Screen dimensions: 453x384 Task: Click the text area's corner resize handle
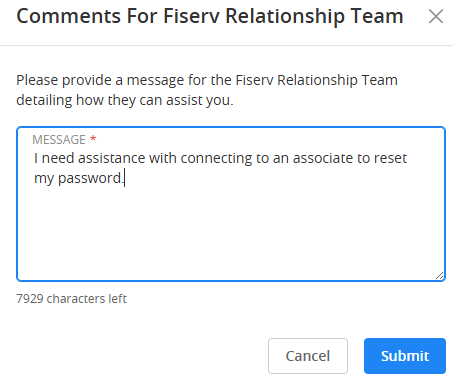[439, 275]
